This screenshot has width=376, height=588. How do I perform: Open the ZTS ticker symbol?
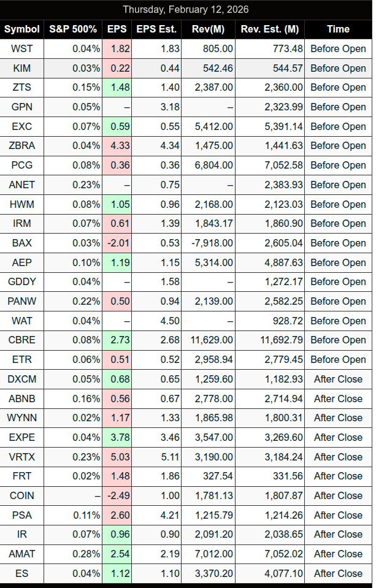click(x=22, y=88)
